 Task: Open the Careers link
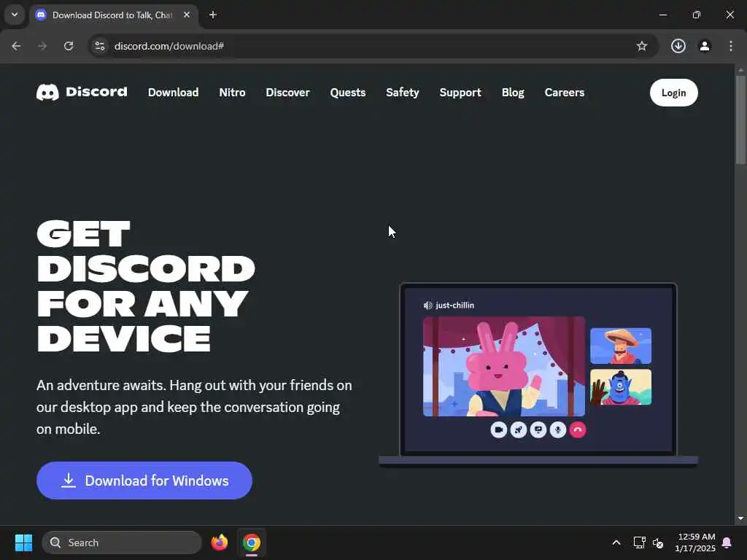click(565, 93)
